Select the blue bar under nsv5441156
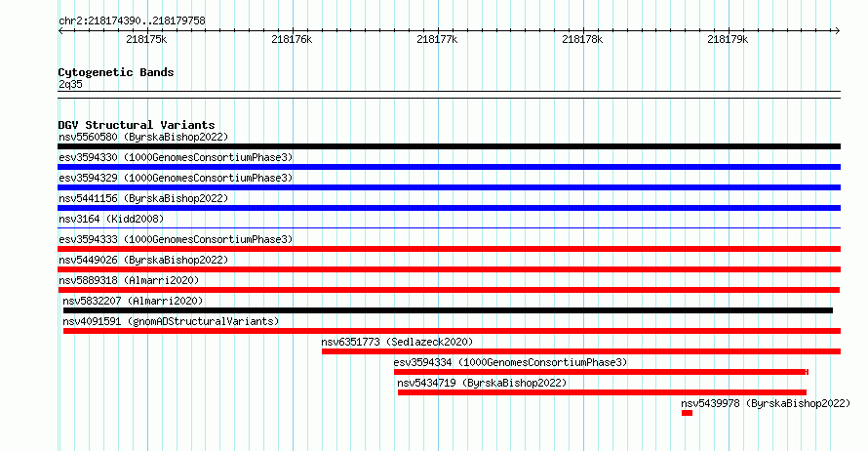The height and width of the screenshot is (451, 868). [x=449, y=208]
